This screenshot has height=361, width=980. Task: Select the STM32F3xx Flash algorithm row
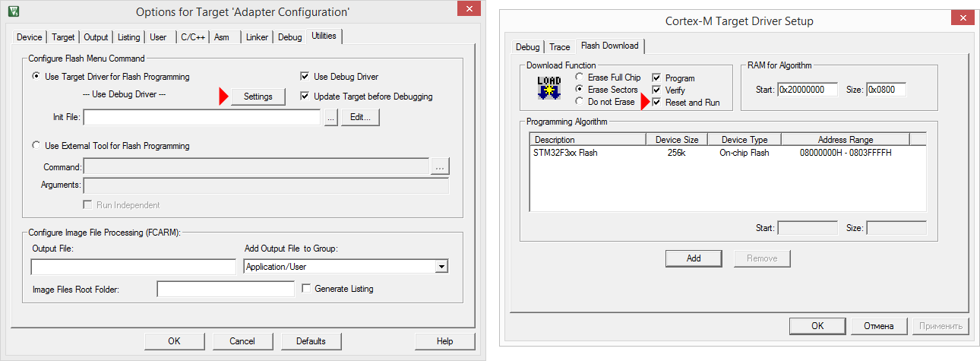(727, 153)
